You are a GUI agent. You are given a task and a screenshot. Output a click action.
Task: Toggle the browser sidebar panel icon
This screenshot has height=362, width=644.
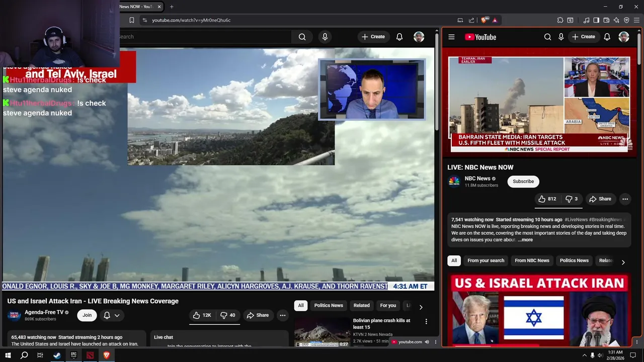pyautogui.click(x=596, y=20)
